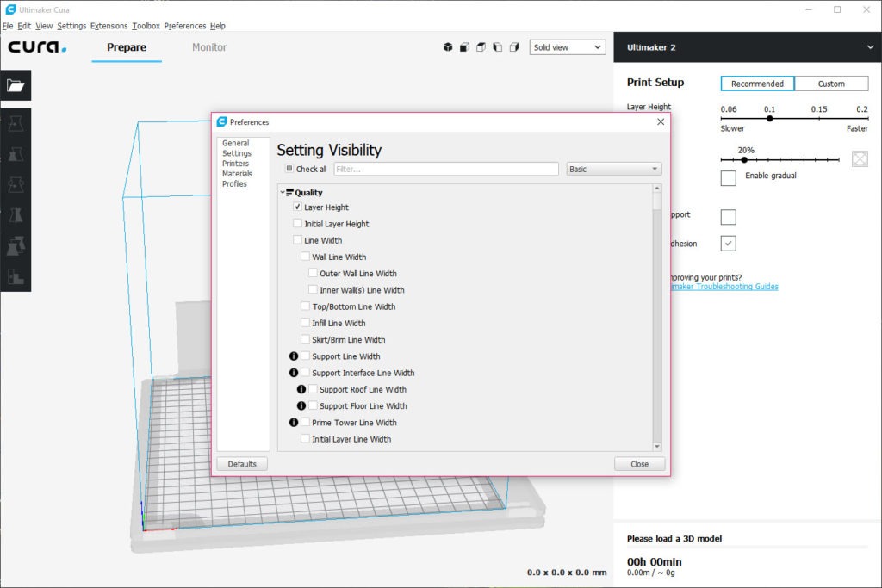
Task: Select the Per Model Settings tool
Action: (16, 245)
